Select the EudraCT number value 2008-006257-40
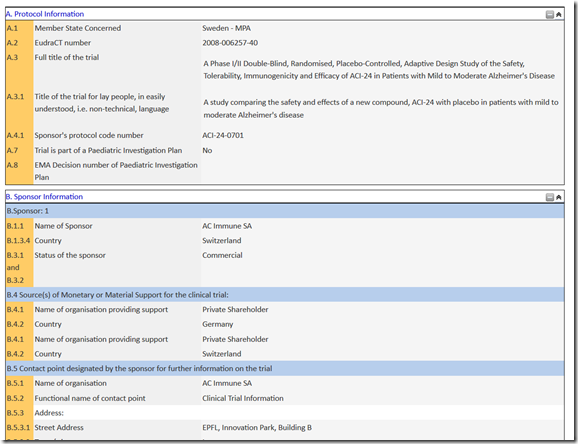Image resolution: width=578 pixels, height=444 pixels. 230,43
